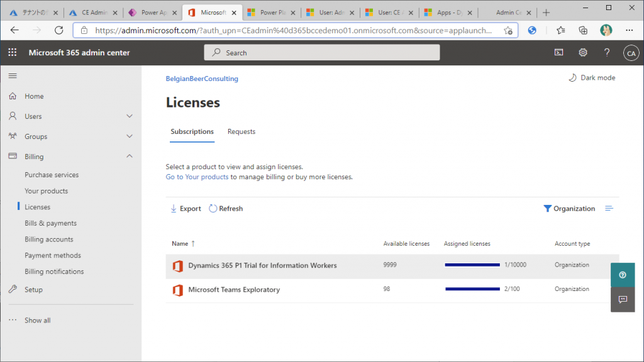Image resolution: width=644 pixels, height=362 pixels.
Task: Click the Export download arrow icon
Action: tap(174, 209)
